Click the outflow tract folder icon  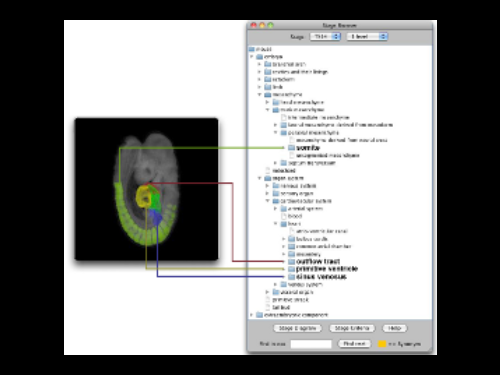[x=291, y=261]
